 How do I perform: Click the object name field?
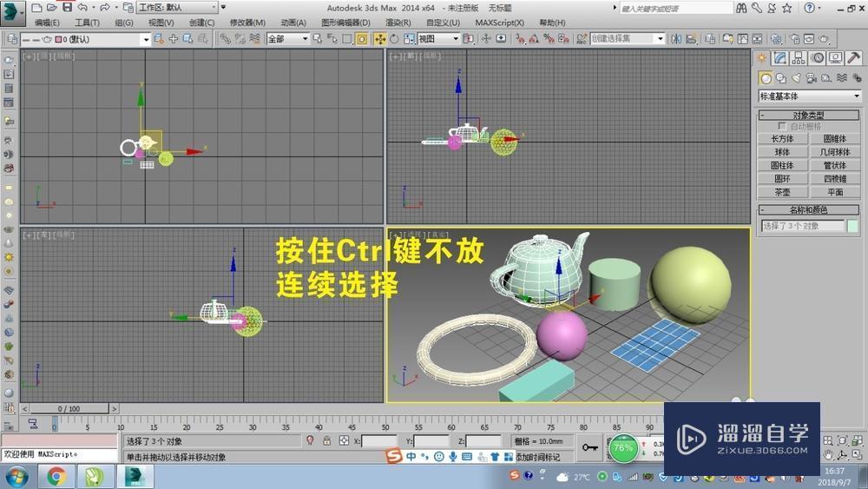click(803, 226)
